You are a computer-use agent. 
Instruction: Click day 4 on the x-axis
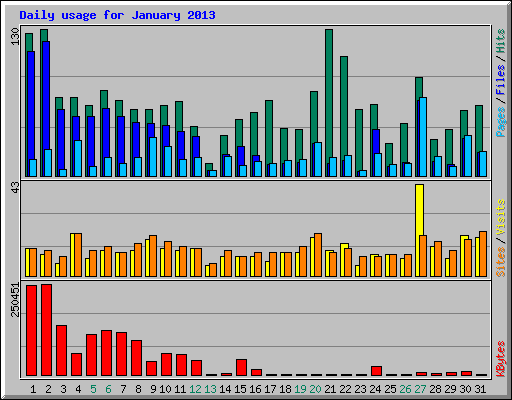78,389
